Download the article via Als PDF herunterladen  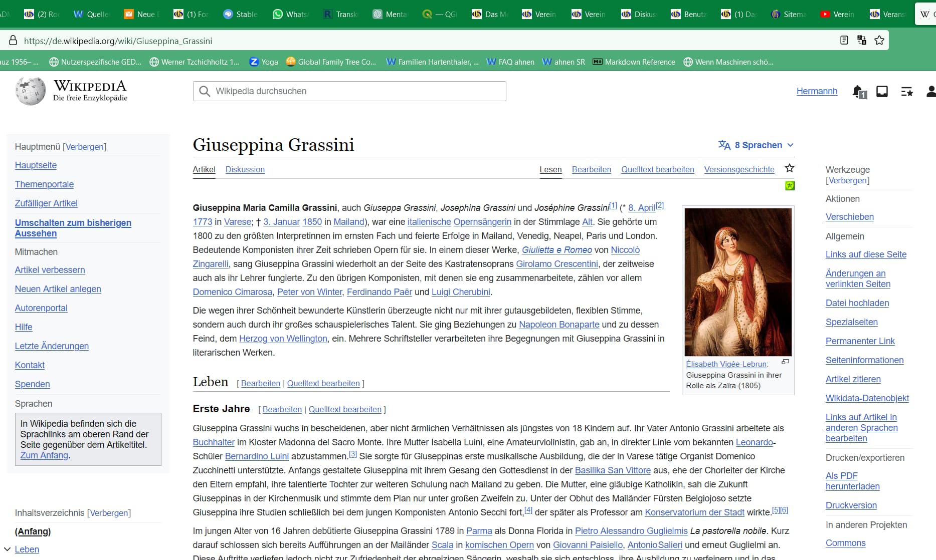click(852, 481)
